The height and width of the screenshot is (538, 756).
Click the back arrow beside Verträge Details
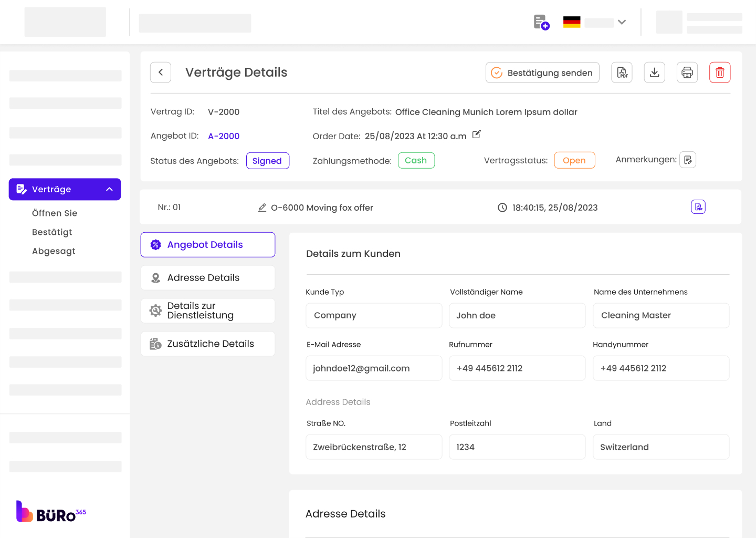point(161,73)
